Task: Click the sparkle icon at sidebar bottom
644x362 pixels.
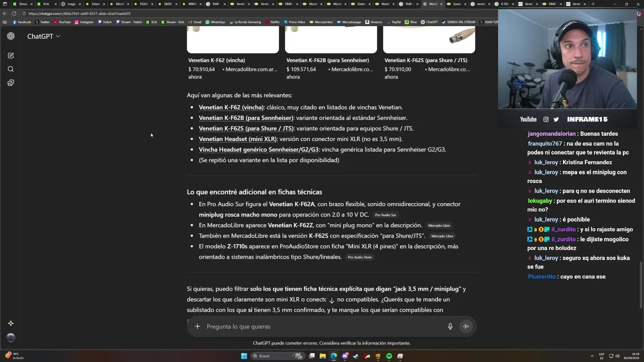Action: (x=11, y=323)
